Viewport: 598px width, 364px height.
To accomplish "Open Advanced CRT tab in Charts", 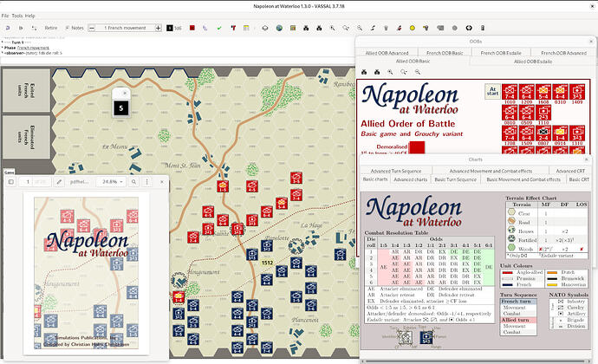I will [570, 171].
